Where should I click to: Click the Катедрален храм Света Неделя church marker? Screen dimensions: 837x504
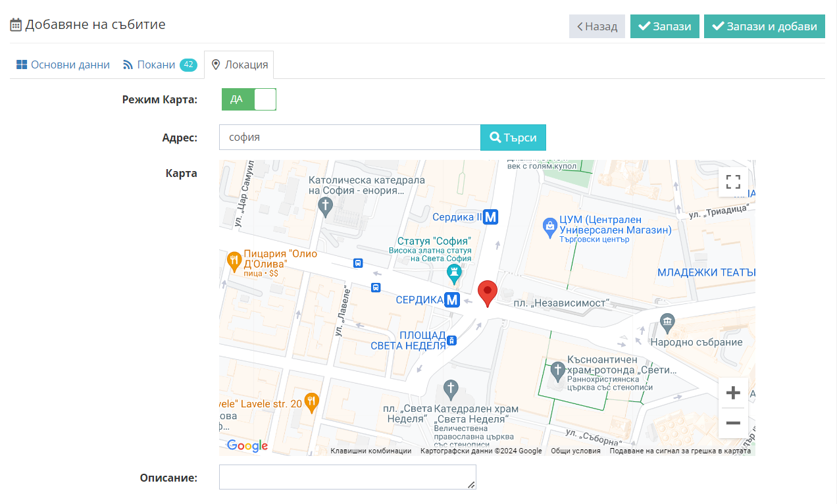(x=451, y=389)
